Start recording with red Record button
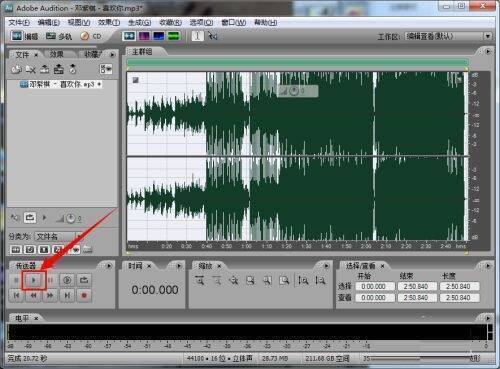 pyautogui.click(x=84, y=295)
